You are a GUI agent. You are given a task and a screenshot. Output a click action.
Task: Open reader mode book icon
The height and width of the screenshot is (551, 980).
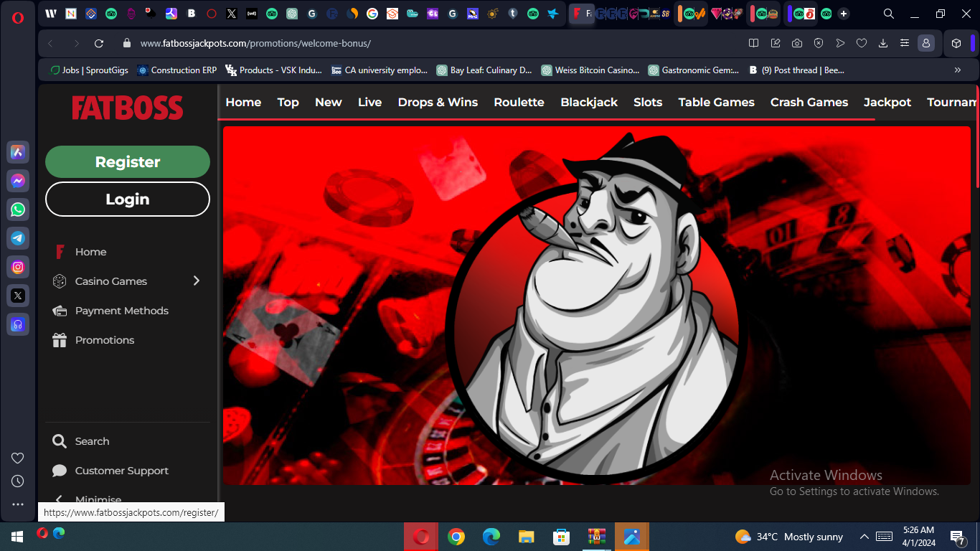[753, 43]
